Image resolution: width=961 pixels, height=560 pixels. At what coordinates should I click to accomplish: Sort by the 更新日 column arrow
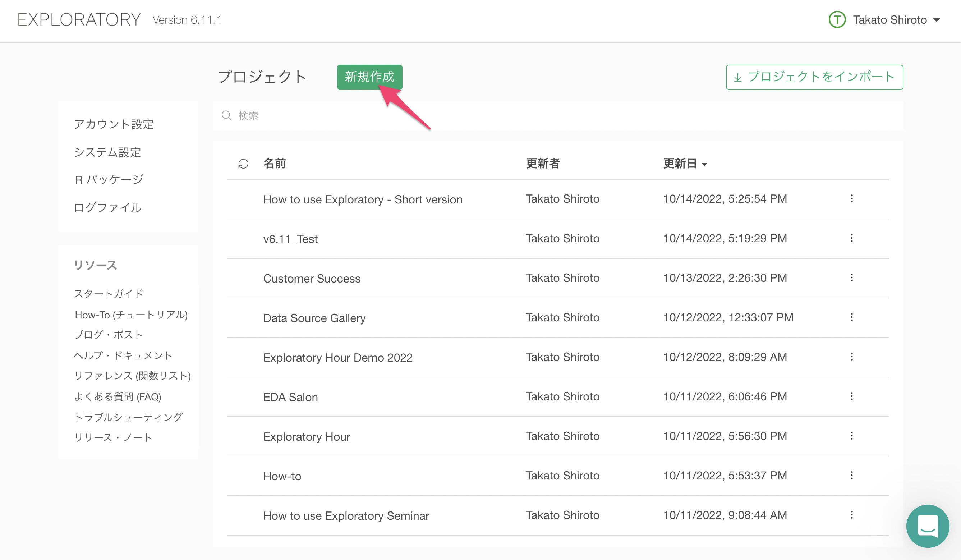pyautogui.click(x=704, y=164)
